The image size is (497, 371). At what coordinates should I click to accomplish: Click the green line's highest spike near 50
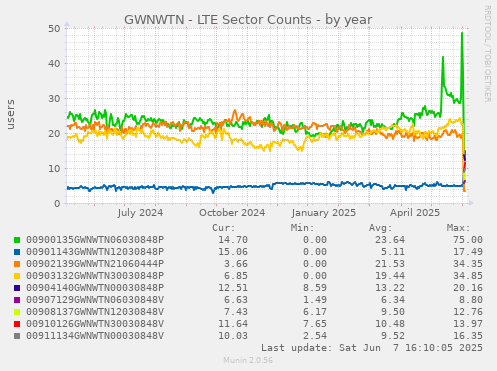click(x=462, y=33)
